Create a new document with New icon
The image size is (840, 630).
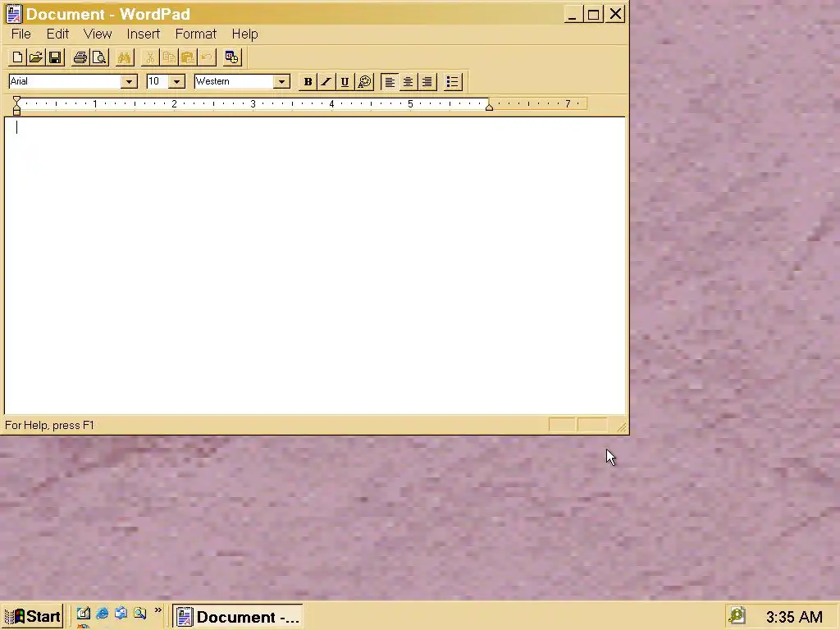point(16,57)
